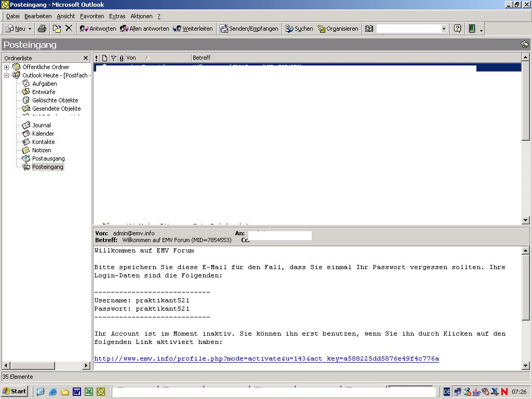Open the Bearbeiten menu
This screenshot has width=532, height=399.
38,16
